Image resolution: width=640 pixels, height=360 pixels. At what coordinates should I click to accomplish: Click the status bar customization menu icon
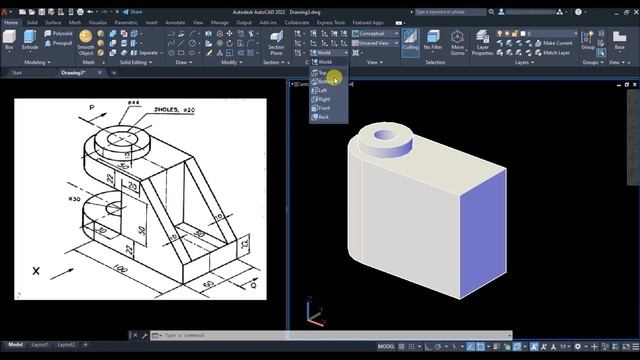[636, 347]
